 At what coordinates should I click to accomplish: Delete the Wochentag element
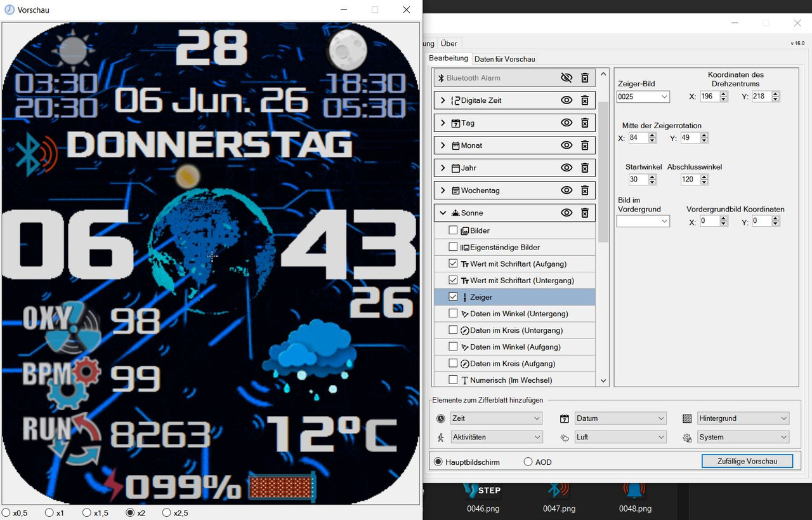(x=585, y=190)
